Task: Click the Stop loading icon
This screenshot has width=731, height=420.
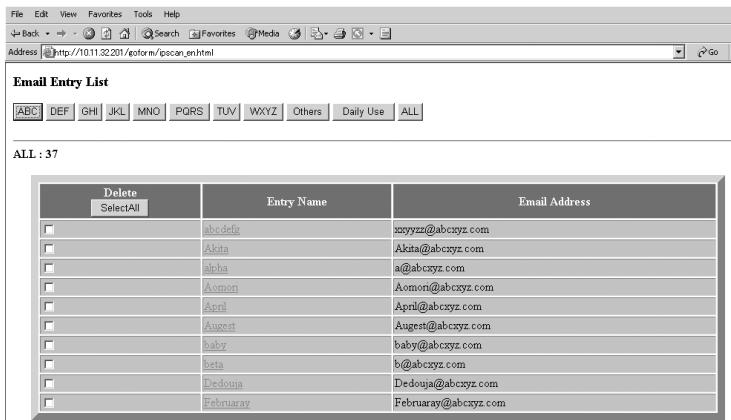Action: coord(89,34)
